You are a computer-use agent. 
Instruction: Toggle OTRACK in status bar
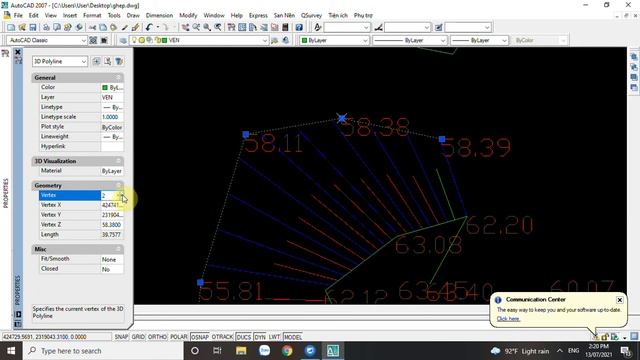[222, 337]
